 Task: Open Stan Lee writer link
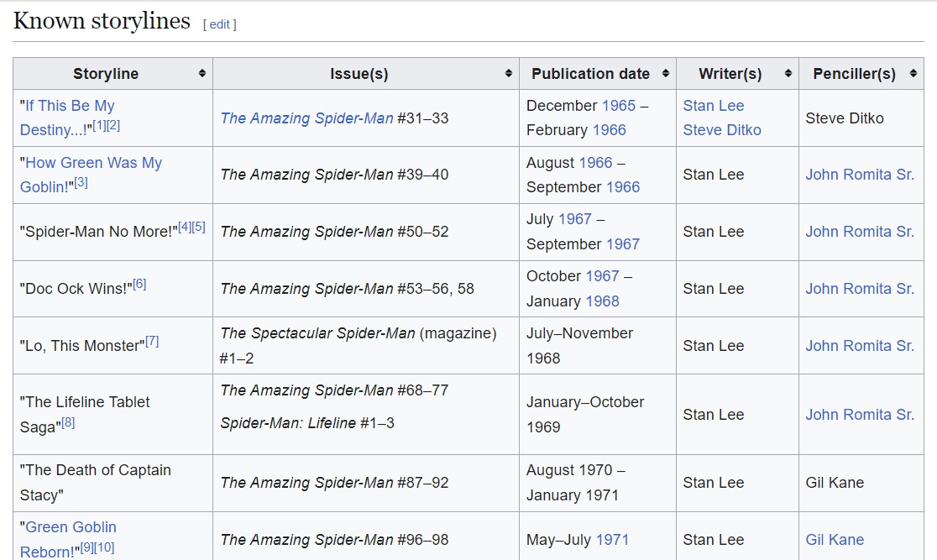(x=714, y=106)
